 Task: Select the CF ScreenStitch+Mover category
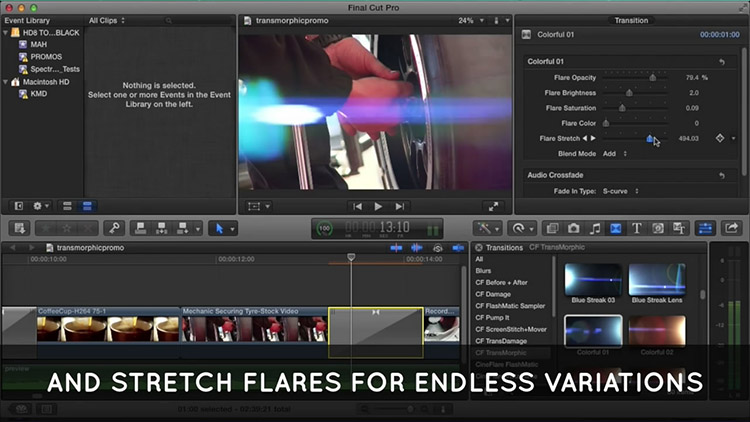click(x=511, y=329)
